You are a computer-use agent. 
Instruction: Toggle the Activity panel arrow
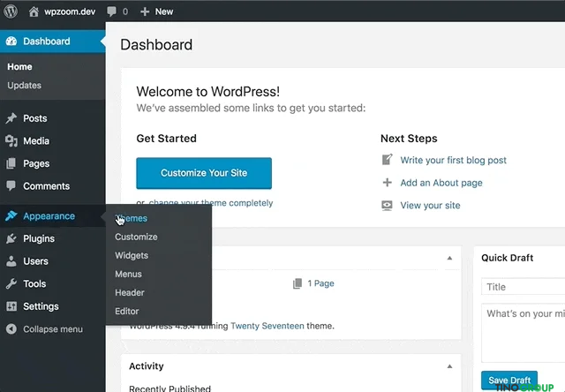449,366
